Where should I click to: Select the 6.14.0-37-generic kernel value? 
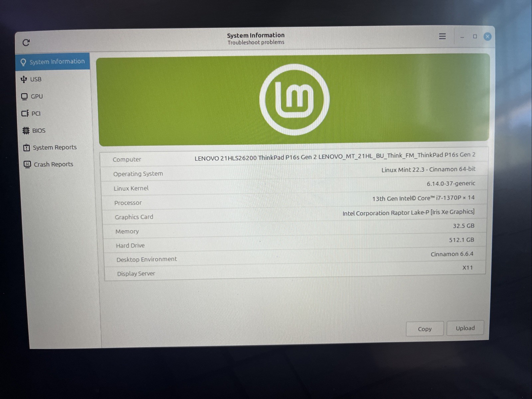(x=451, y=183)
